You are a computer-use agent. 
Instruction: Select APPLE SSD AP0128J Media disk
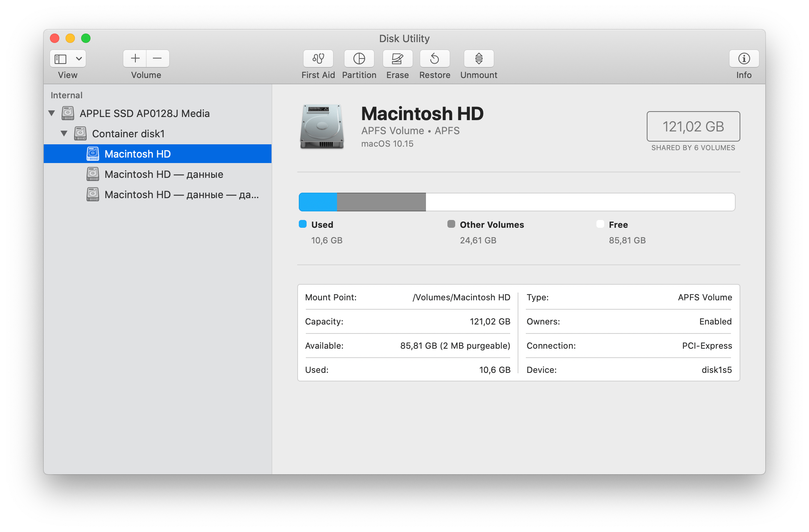click(x=144, y=113)
